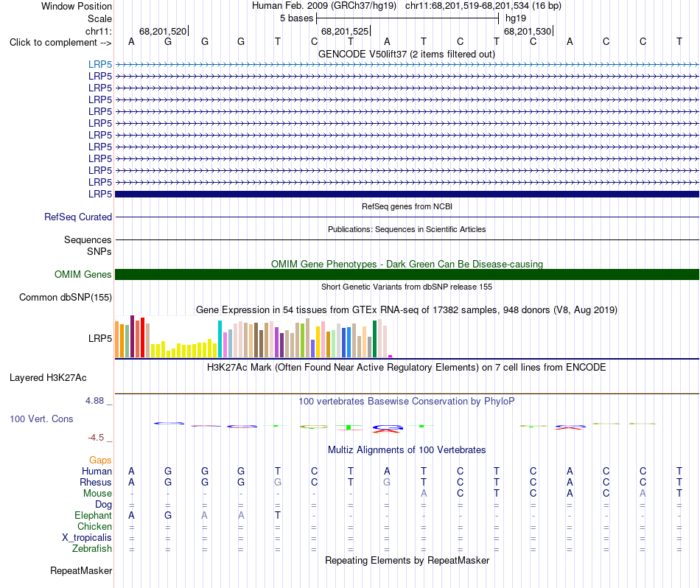
Task: Click the Common dbSNP(155) track label
Action: 66,298
